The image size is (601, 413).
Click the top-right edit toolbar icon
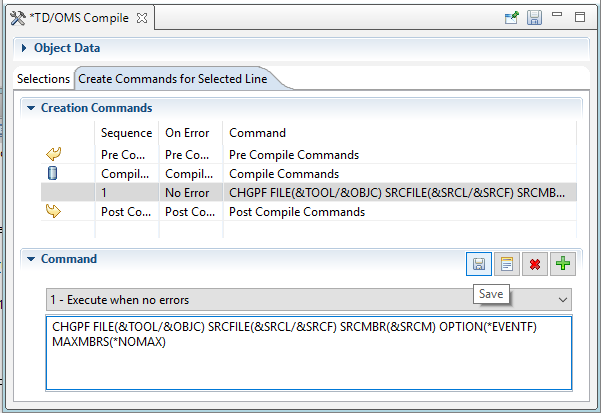click(511, 17)
